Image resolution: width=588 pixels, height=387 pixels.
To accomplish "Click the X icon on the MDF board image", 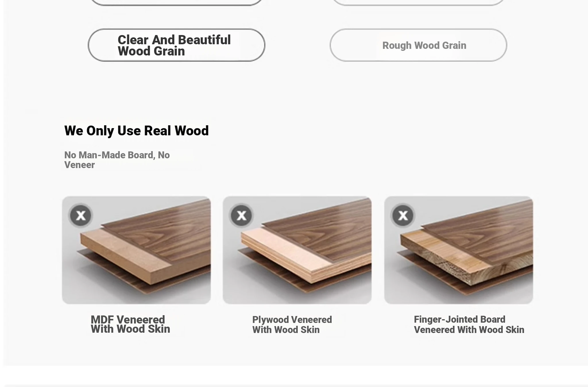I will [x=81, y=215].
